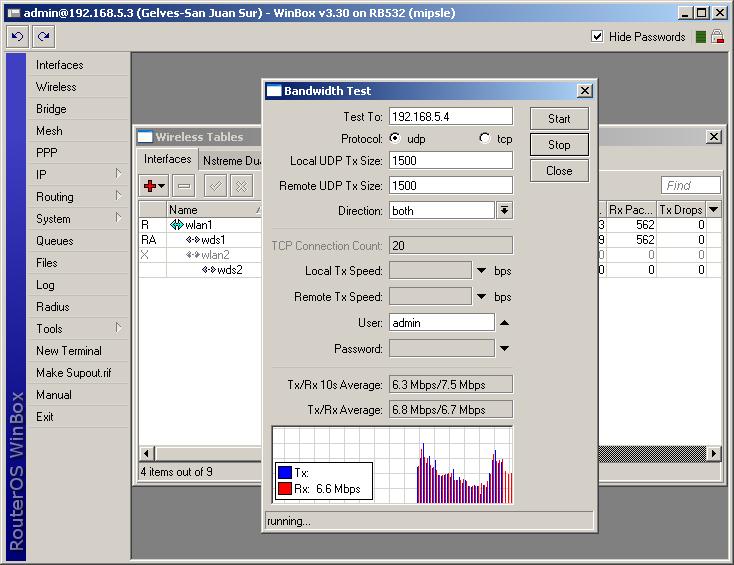The image size is (734, 565).
Task: Expand the System submenu
Action: [118, 218]
